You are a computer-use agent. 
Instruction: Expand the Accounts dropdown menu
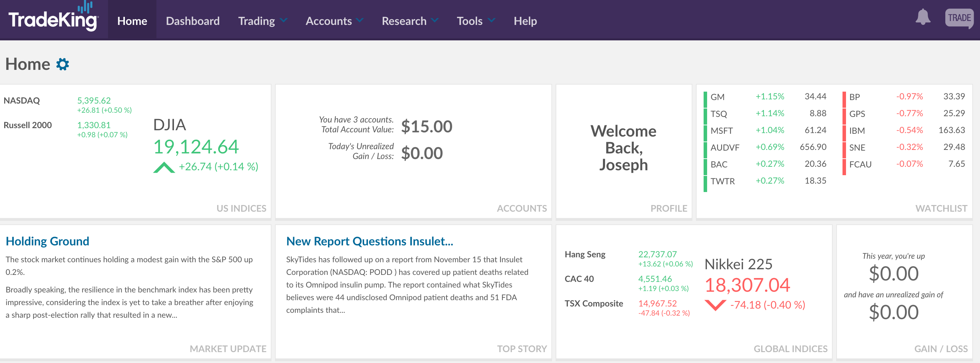click(334, 21)
